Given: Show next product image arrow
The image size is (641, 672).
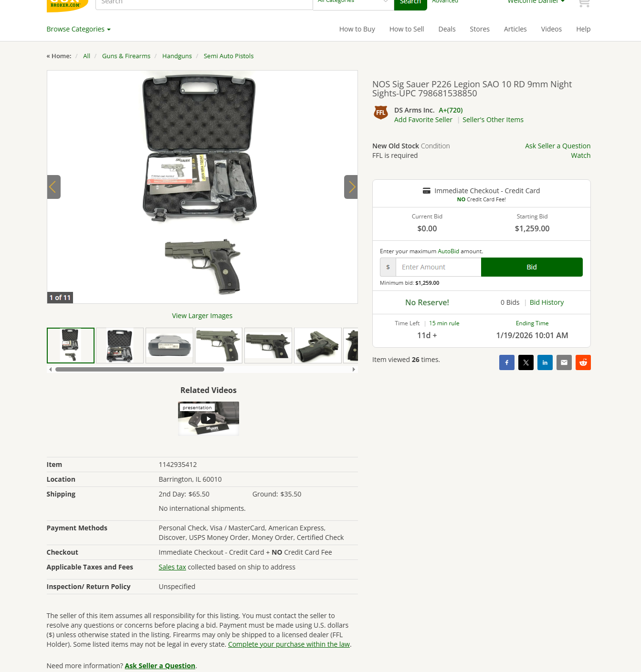Looking at the screenshot, I should coord(351,187).
